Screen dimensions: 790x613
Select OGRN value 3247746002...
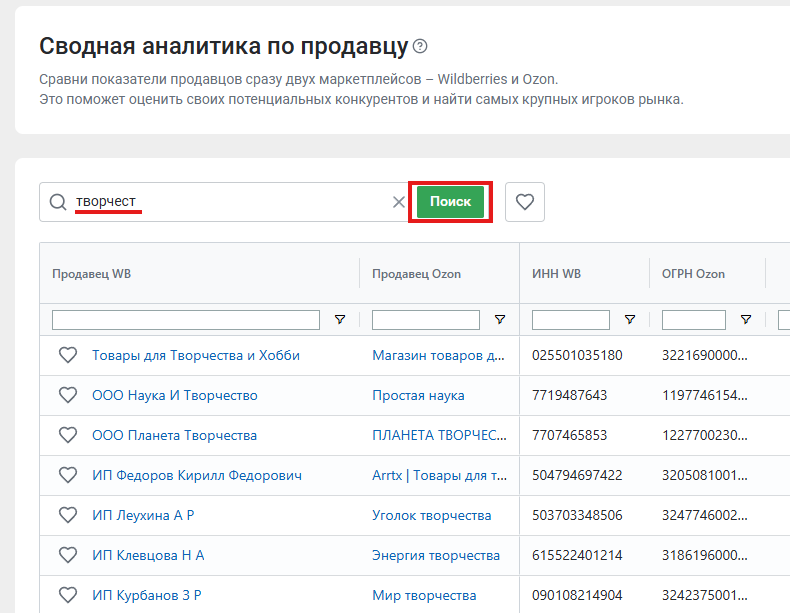(705, 515)
